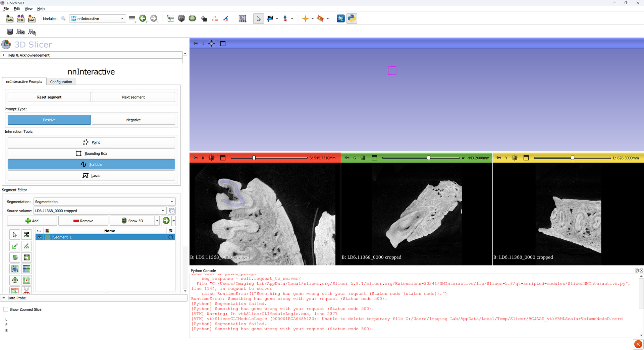Click the place markup point icon
644x350 pixels.
[285, 18]
